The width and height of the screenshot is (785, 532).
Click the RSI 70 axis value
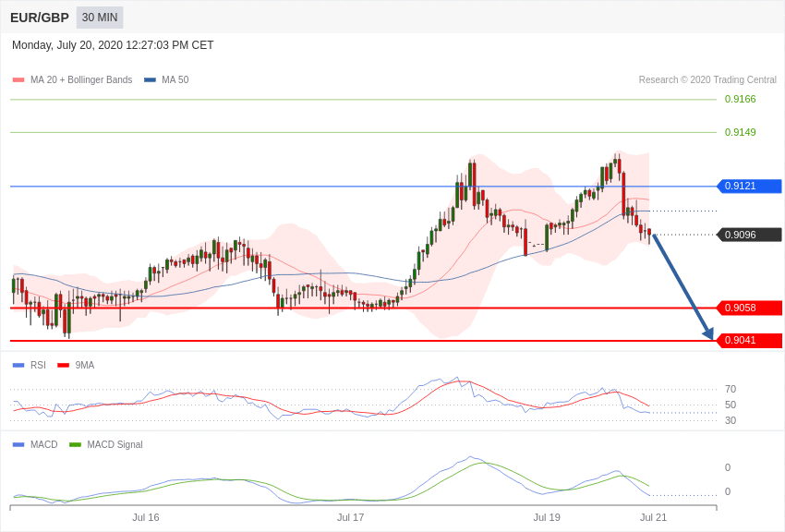[x=731, y=389]
